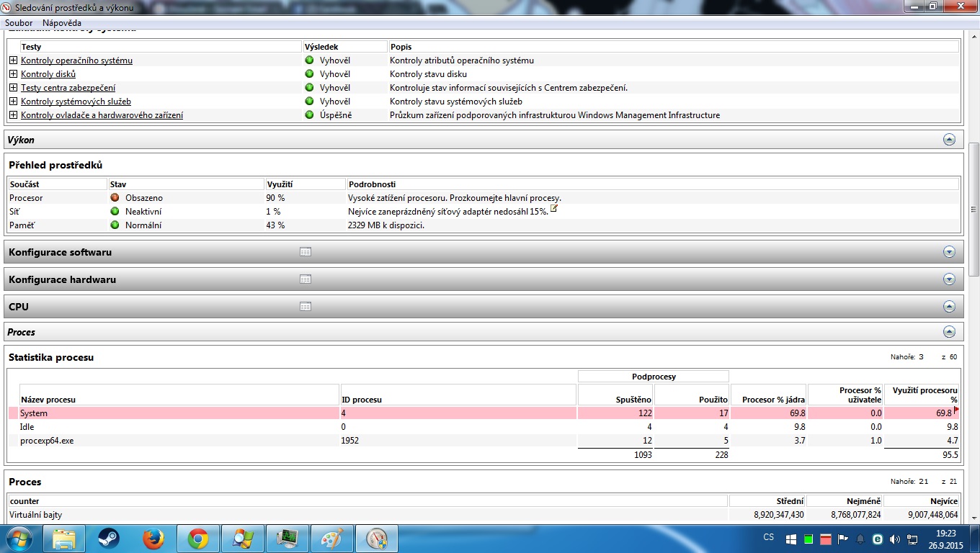Collapse the CPU section

point(949,307)
